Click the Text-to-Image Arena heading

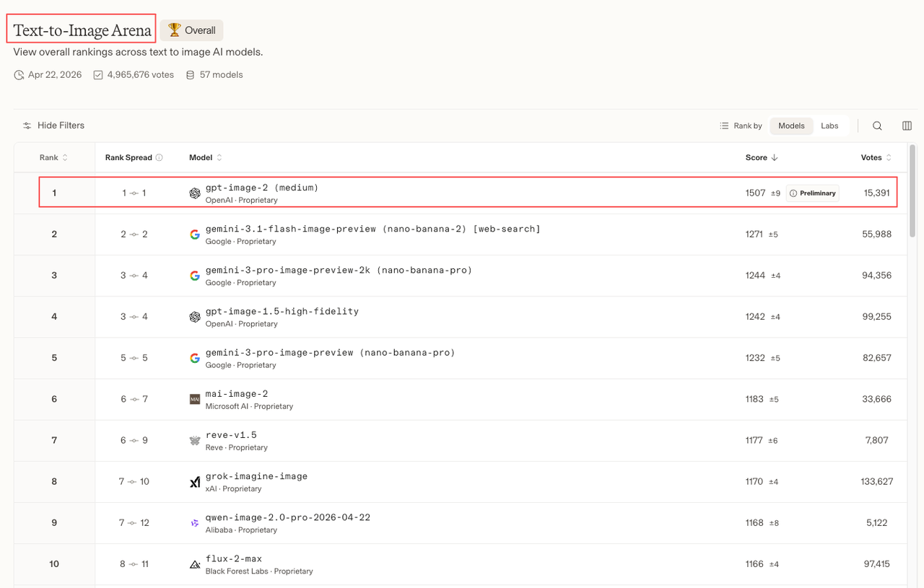tap(82, 30)
